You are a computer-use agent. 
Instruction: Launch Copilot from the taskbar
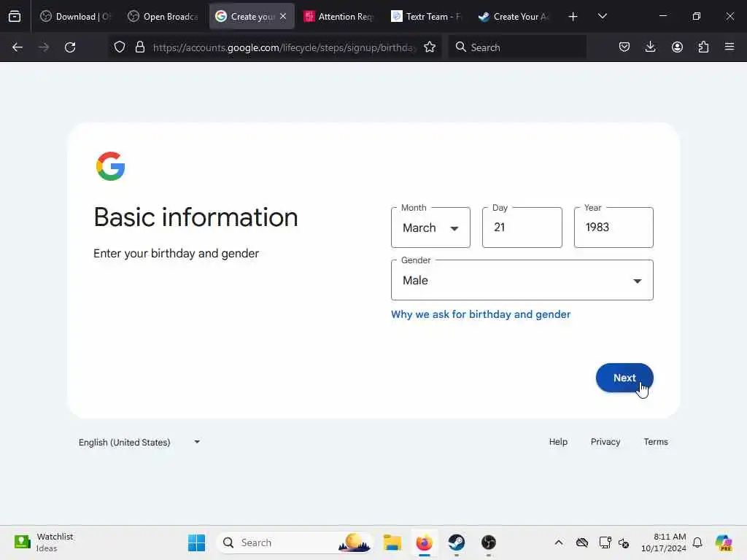click(x=724, y=542)
